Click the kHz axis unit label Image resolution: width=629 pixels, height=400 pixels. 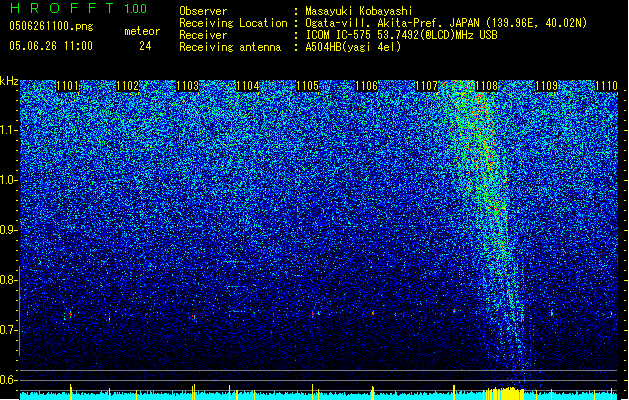click(9, 81)
